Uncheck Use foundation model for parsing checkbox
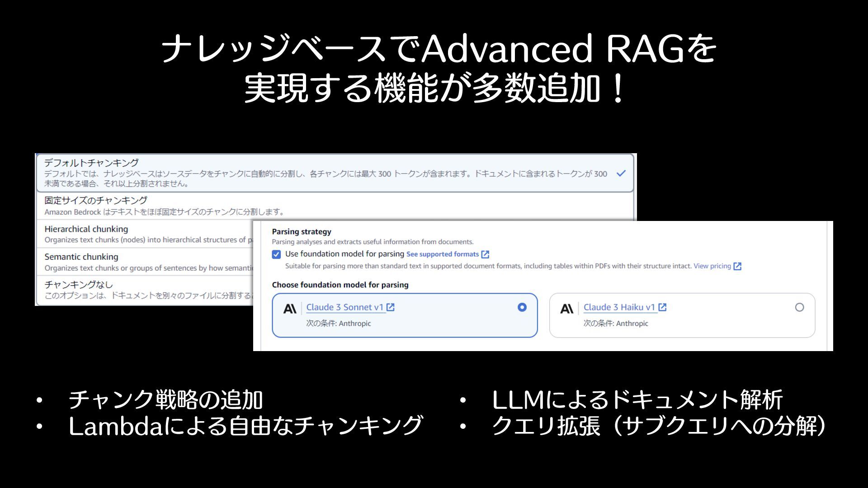Viewport: 868px width, 488px height. [x=276, y=254]
